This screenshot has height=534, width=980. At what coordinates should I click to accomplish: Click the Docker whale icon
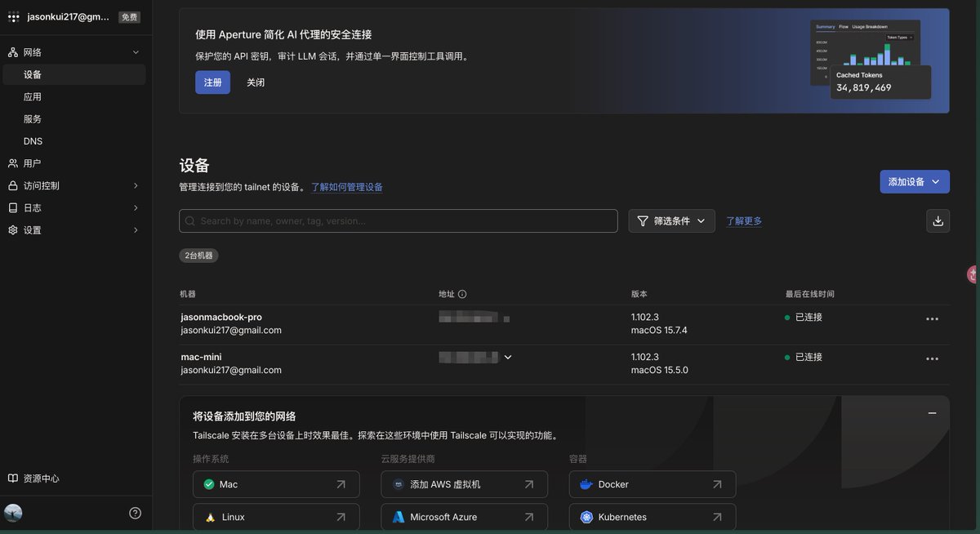pyautogui.click(x=586, y=484)
